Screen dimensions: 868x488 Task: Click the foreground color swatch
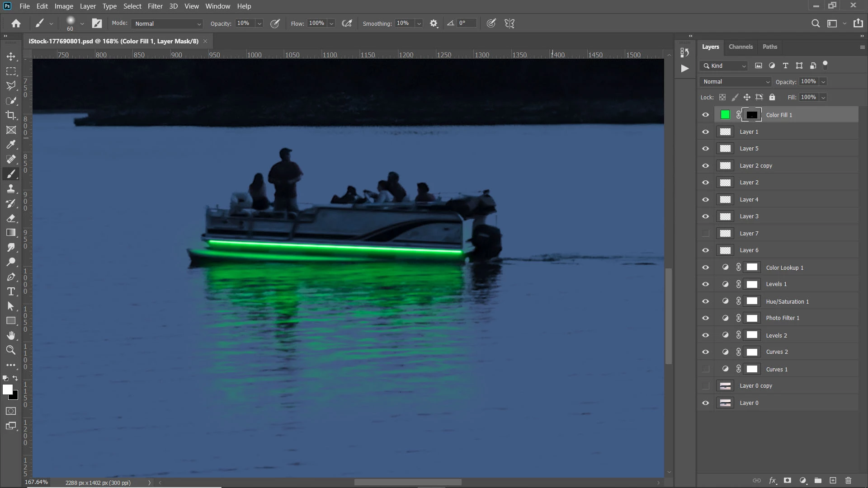[7, 389]
